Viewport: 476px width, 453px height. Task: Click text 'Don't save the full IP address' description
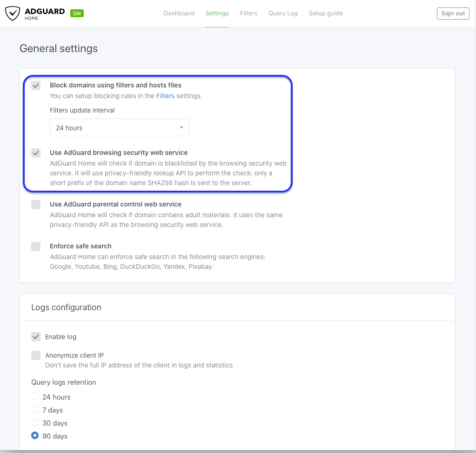pyautogui.click(x=139, y=365)
